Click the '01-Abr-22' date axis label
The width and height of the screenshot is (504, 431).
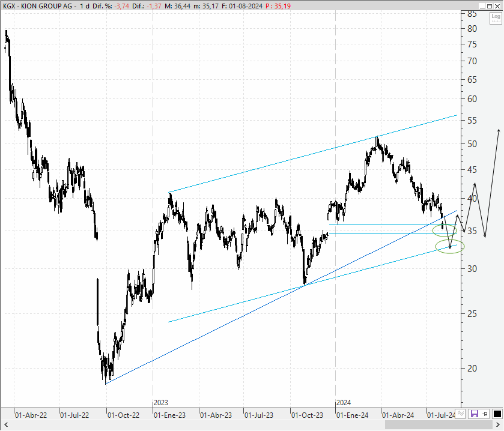click(31, 415)
